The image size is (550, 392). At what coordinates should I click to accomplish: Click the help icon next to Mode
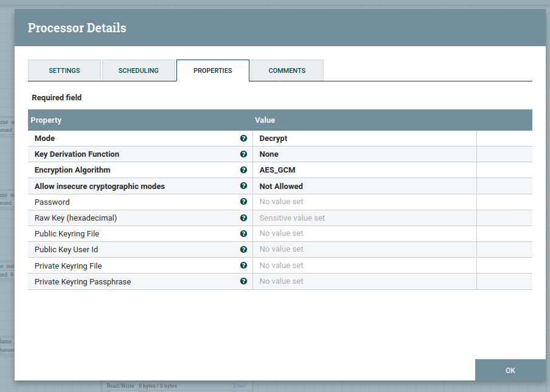coord(243,139)
